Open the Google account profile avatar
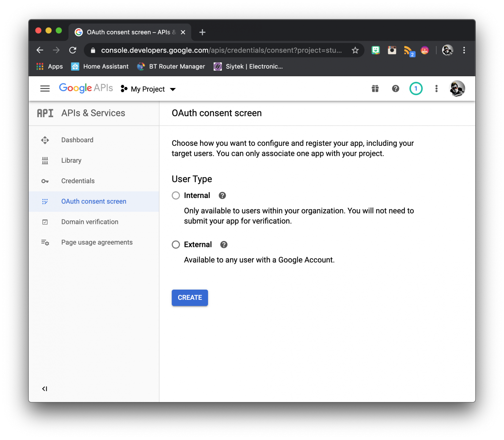This screenshot has height=440, width=504. pyautogui.click(x=457, y=88)
